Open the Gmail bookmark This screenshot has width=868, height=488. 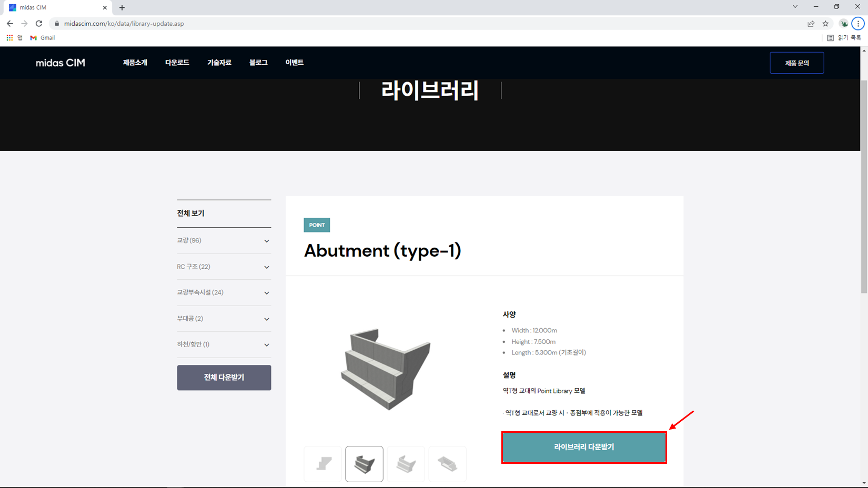pyautogui.click(x=43, y=38)
